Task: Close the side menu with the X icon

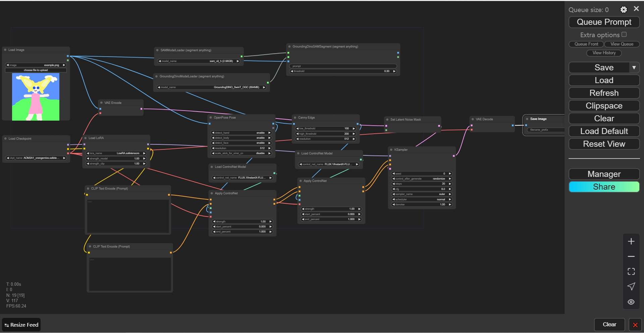Action: click(x=636, y=9)
